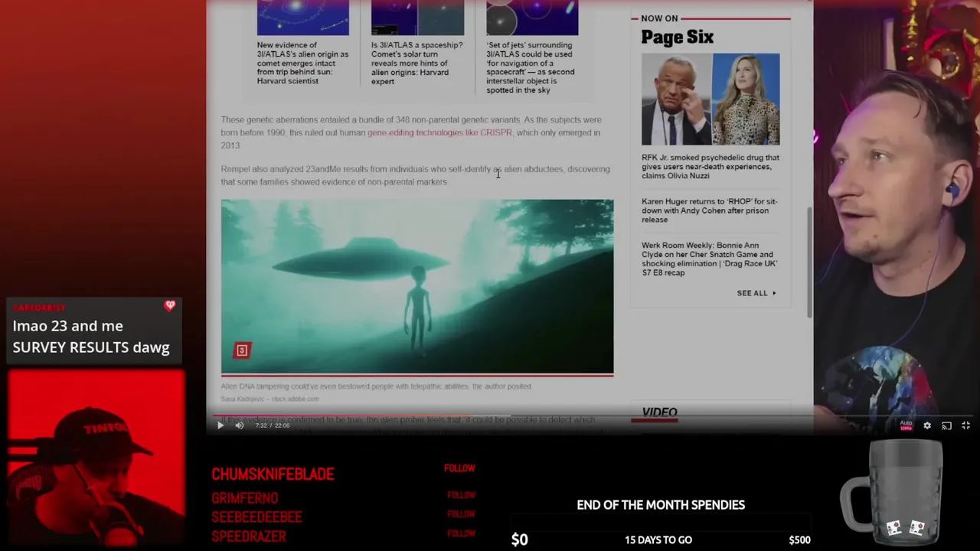The width and height of the screenshot is (980, 551).
Task: Open the UFO and alien image
Action: (417, 287)
